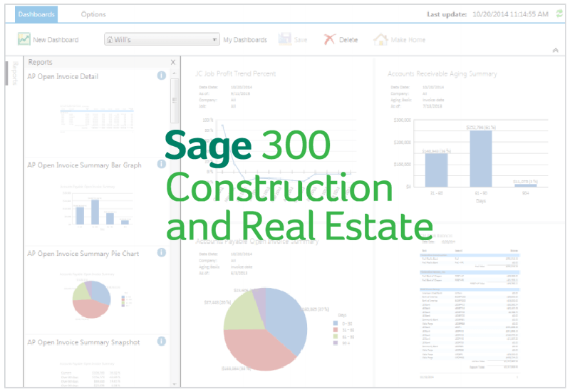This screenshot has width=570, height=392.
Task: Click the red legend swatch in the Days legend
Action: click(336, 330)
